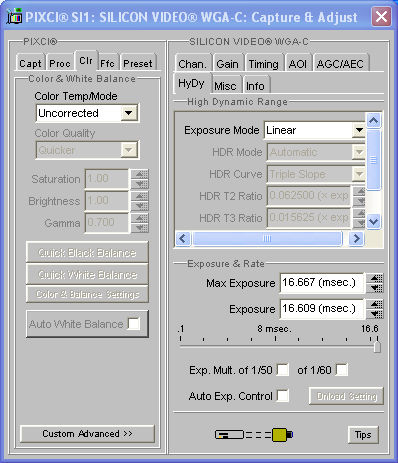Open the Exposure Mode dropdown
398x463 pixels.
click(x=359, y=130)
